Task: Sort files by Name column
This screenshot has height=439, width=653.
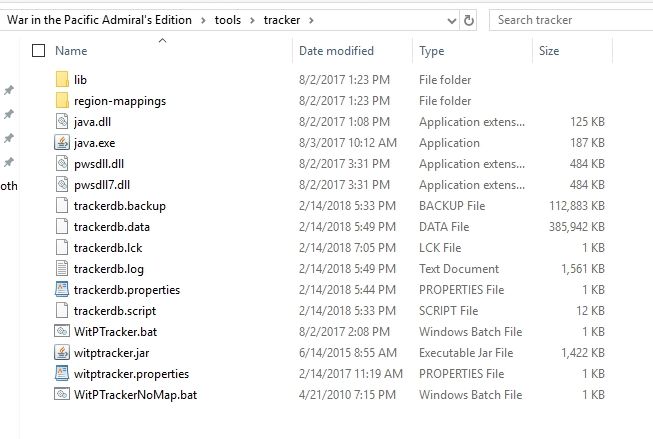Action: click(x=71, y=51)
